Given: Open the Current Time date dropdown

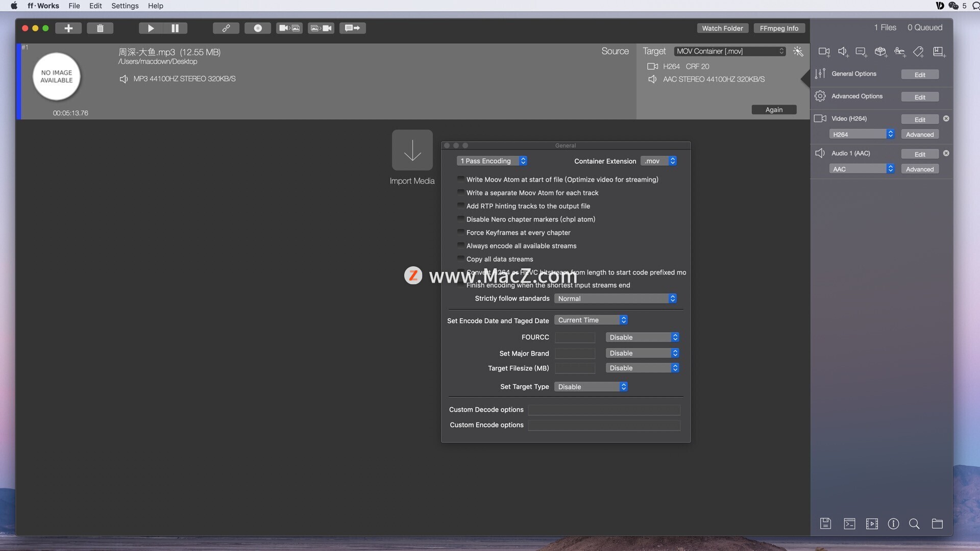Looking at the screenshot, I should click(591, 320).
